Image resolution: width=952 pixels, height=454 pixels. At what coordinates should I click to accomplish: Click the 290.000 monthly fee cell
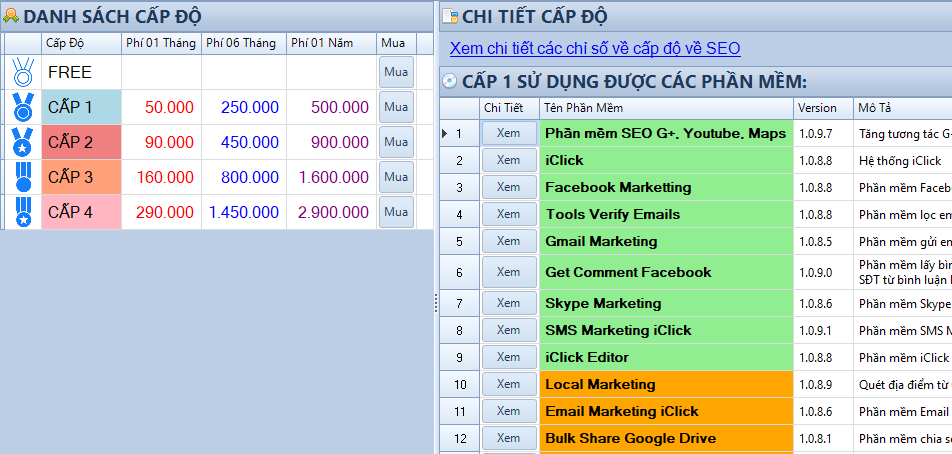coord(162,212)
